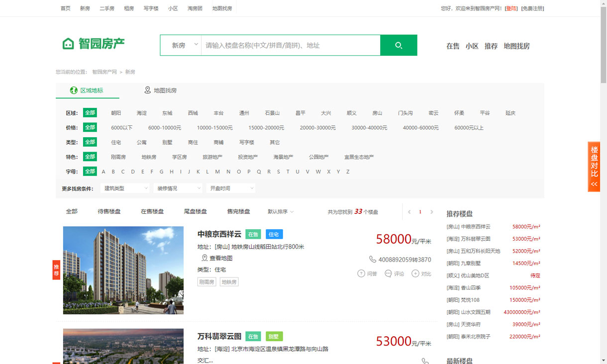Viewport: 607px width, 364px height.
Task: Select 地铁房 in the 特色 filter
Action: click(149, 157)
